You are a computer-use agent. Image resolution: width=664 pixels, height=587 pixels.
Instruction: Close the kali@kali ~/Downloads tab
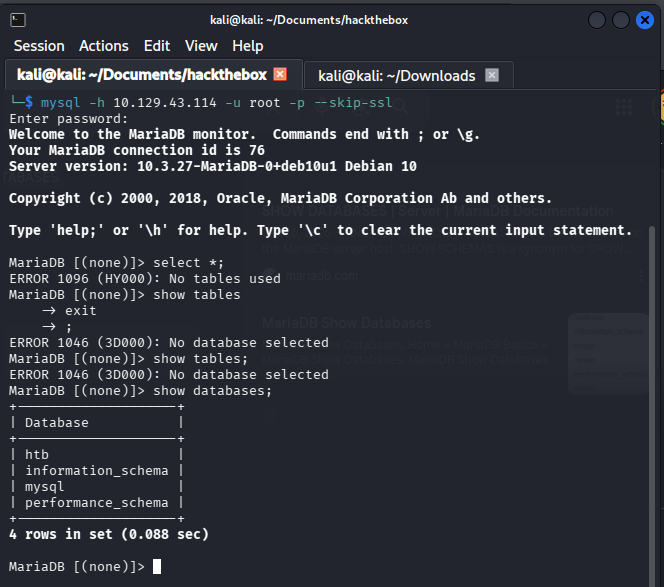point(492,75)
